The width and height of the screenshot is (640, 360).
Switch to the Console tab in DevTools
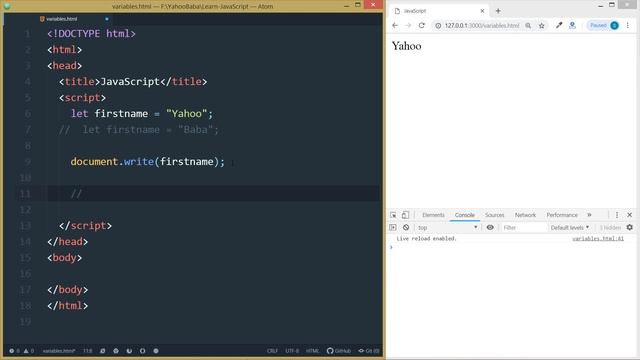[x=464, y=215]
